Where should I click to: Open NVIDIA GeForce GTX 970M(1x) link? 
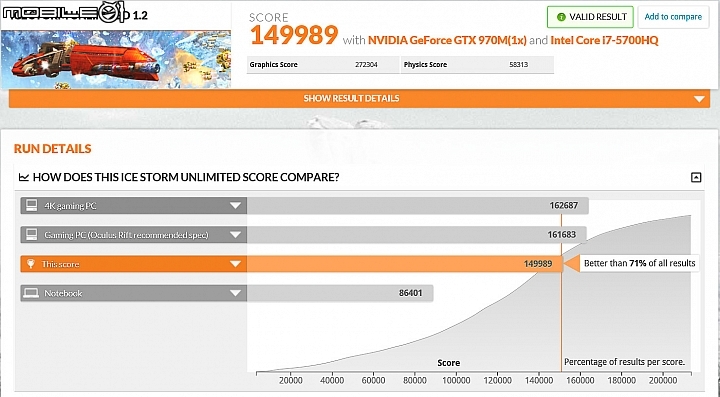(447, 40)
